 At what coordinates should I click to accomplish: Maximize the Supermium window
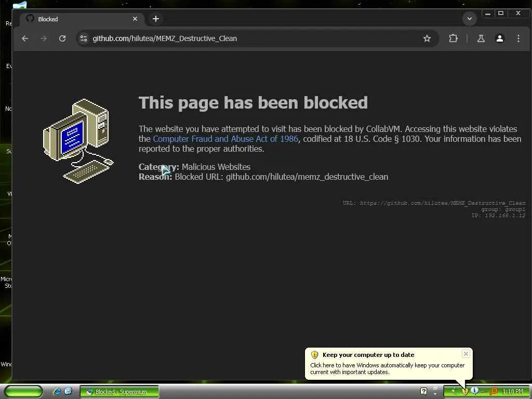[x=501, y=14]
